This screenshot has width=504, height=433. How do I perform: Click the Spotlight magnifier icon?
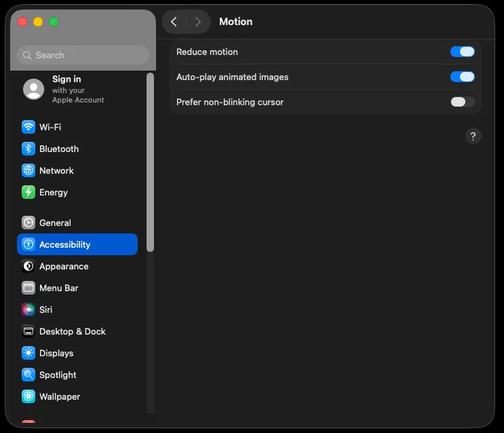28,375
